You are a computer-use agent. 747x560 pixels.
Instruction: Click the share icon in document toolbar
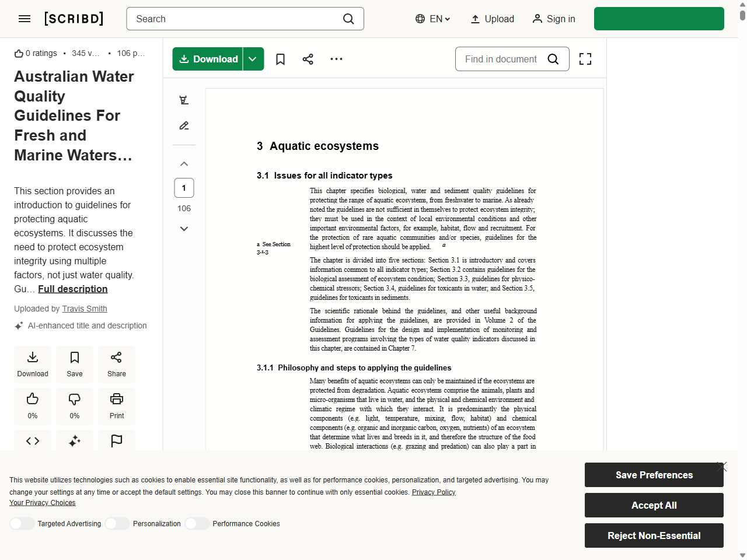[x=308, y=59]
